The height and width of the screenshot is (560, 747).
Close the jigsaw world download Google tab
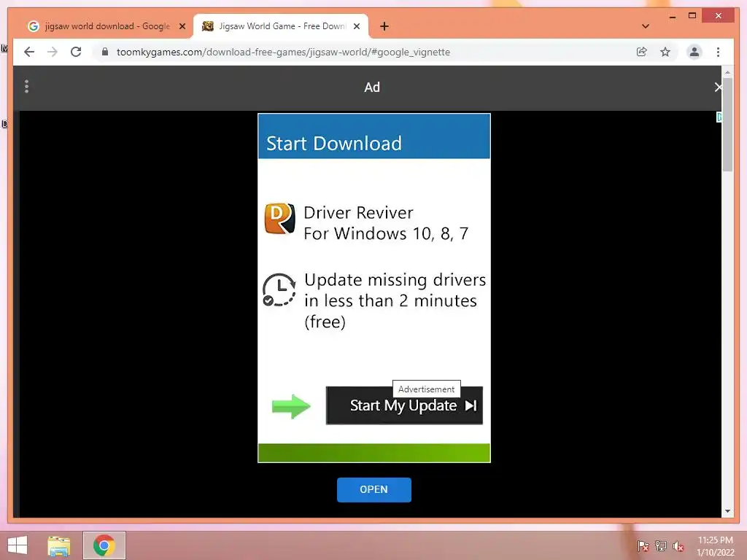coord(182,26)
